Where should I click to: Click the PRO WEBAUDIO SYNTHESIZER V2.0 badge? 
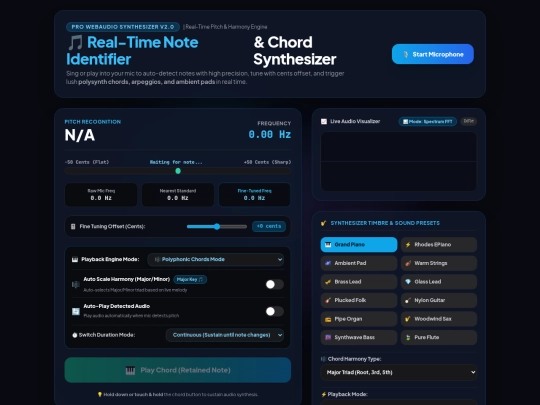pos(123,27)
